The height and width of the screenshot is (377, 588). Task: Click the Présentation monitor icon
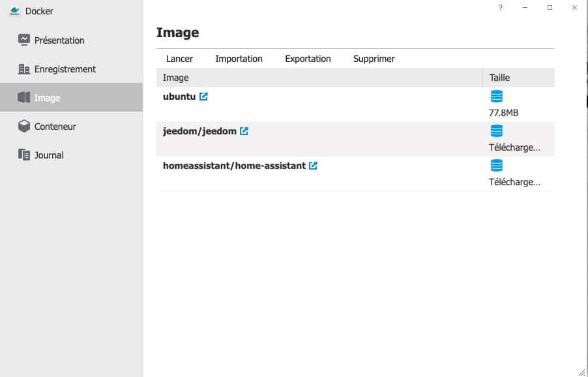pos(24,40)
